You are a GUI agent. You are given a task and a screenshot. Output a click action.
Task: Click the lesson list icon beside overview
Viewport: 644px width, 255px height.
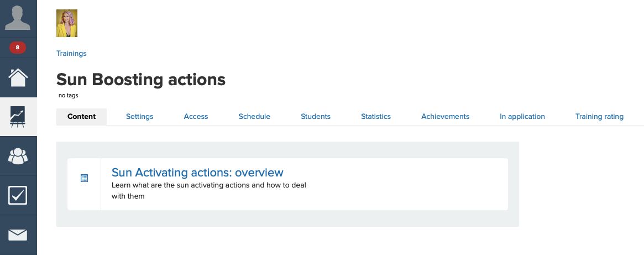point(85,178)
